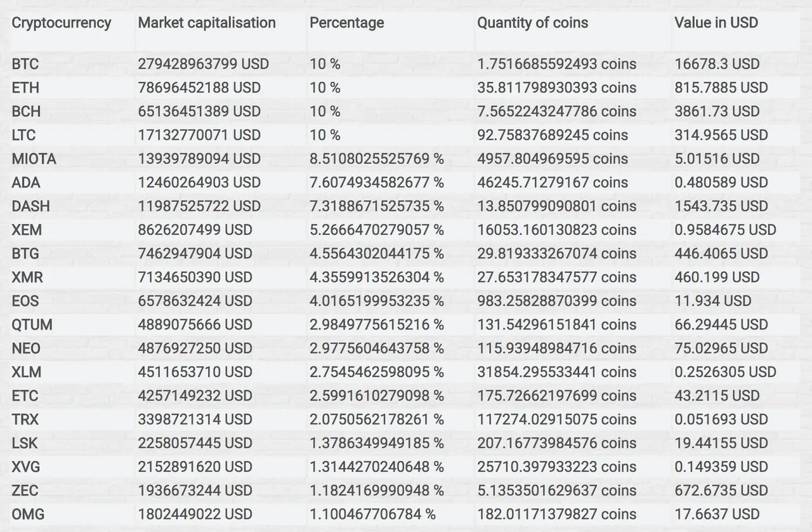Click the XMR value 460.199 USD
This screenshot has width=812, height=532.
pyautogui.click(x=717, y=277)
